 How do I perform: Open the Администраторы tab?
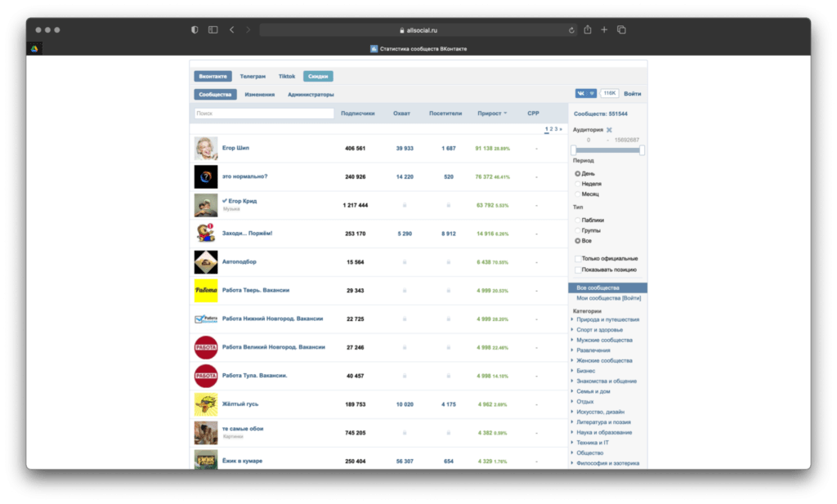(x=311, y=95)
